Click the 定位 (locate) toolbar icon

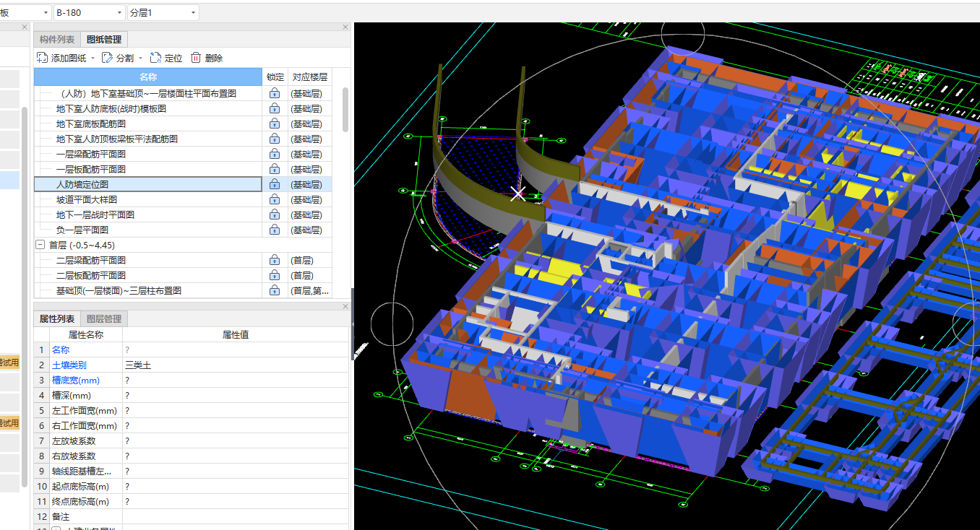[x=156, y=58]
